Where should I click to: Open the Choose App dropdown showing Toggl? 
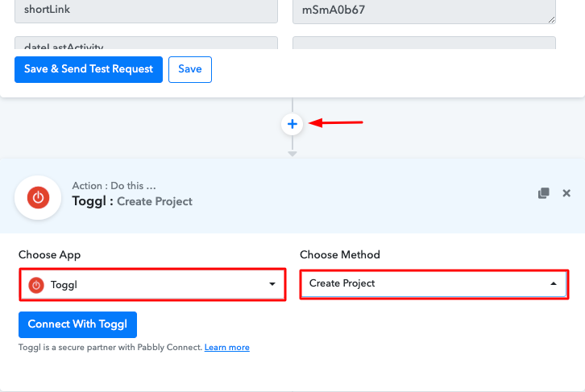[x=152, y=285]
